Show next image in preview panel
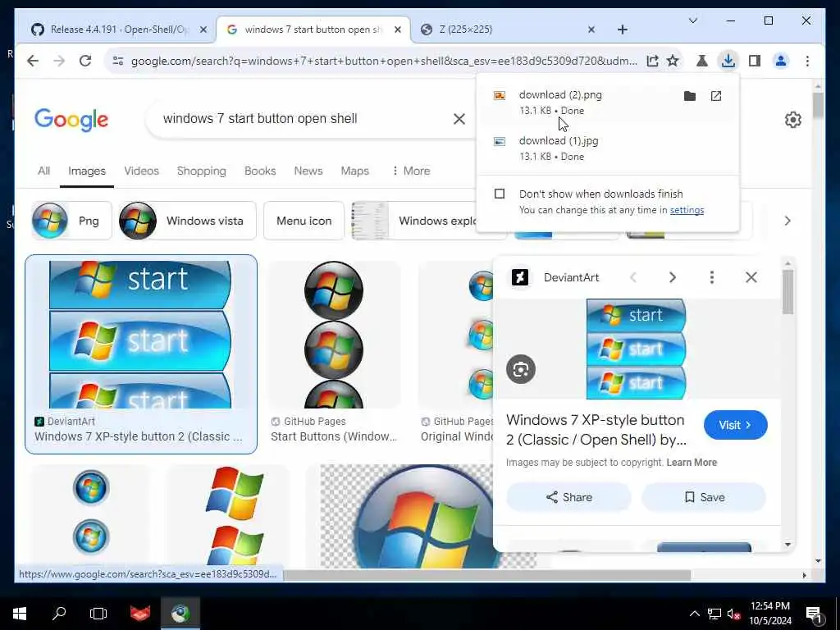Viewport: 840px width, 630px height. coord(673,277)
